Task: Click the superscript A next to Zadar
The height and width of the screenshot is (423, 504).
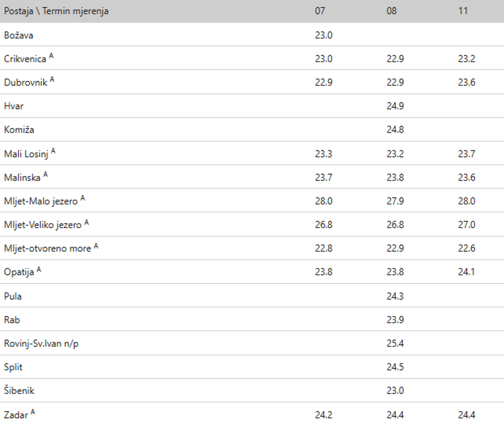Action: point(33,411)
